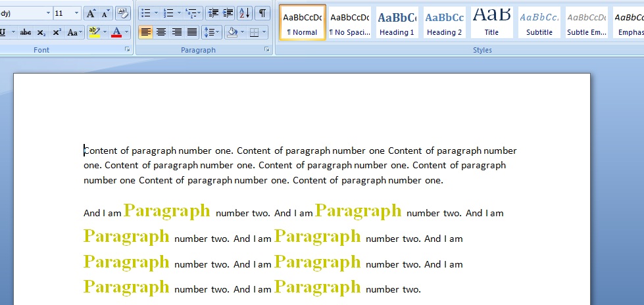Screen dimensions: 644x305
Task: Click the Sort A-Z button
Action: 244,14
